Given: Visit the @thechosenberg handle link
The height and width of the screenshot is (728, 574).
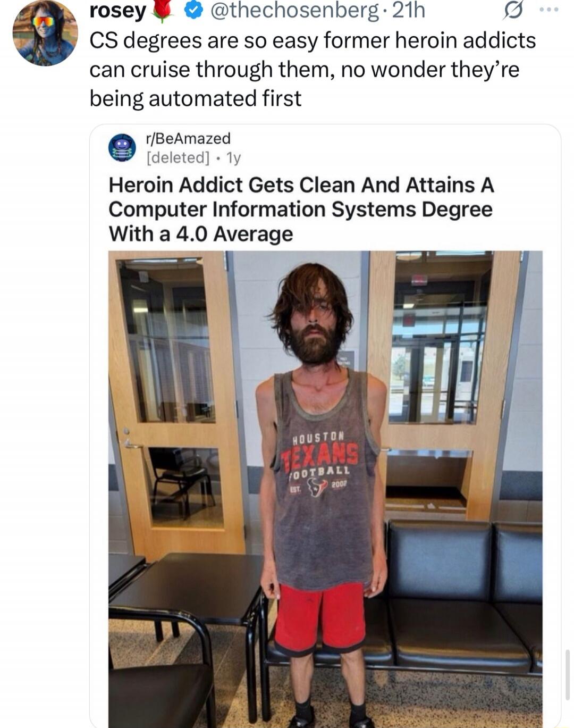Looking at the screenshot, I should 294,11.
